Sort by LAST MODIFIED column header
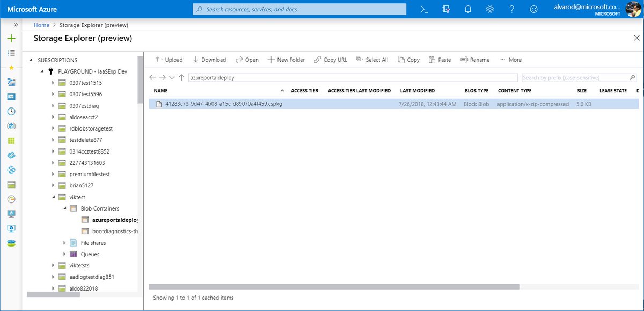 point(417,91)
